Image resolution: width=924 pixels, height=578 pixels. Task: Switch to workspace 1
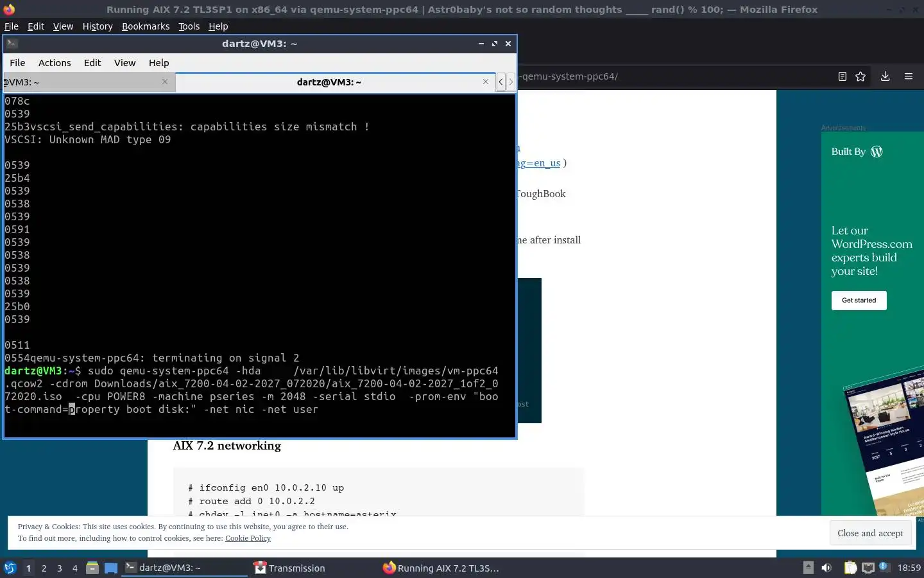click(x=28, y=568)
